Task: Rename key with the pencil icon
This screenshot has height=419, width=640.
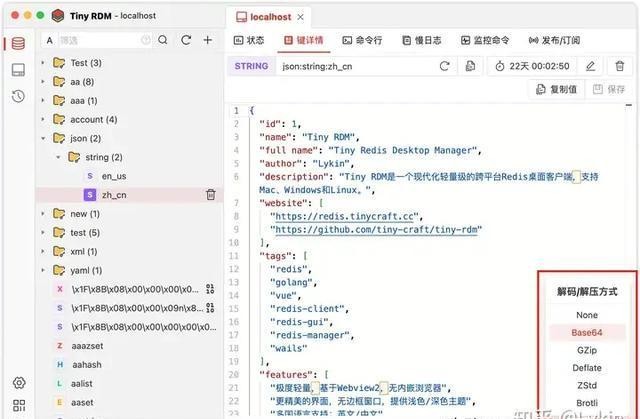Action: (x=590, y=66)
